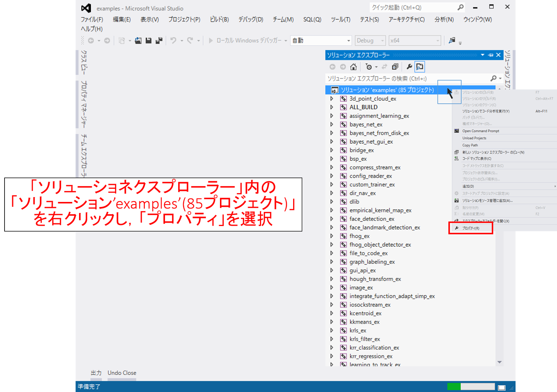This screenshot has height=392, width=557.
Task: Click the Pending Changes Filter clock icon
Action: tap(369, 67)
